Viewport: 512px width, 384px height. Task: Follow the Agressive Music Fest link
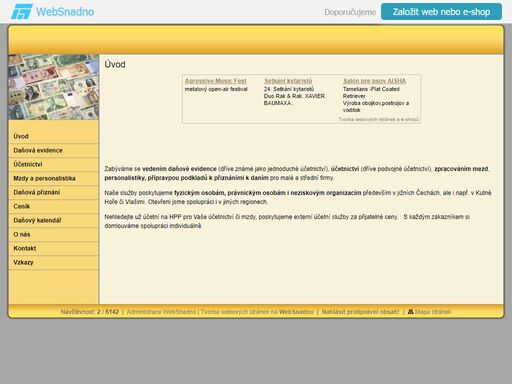[x=216, y=81]
